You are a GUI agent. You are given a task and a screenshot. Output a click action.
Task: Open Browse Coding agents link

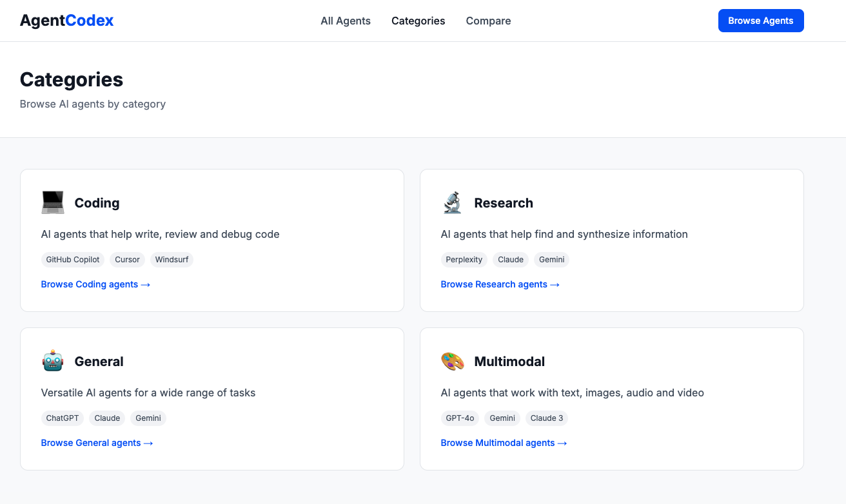point(95,284)
